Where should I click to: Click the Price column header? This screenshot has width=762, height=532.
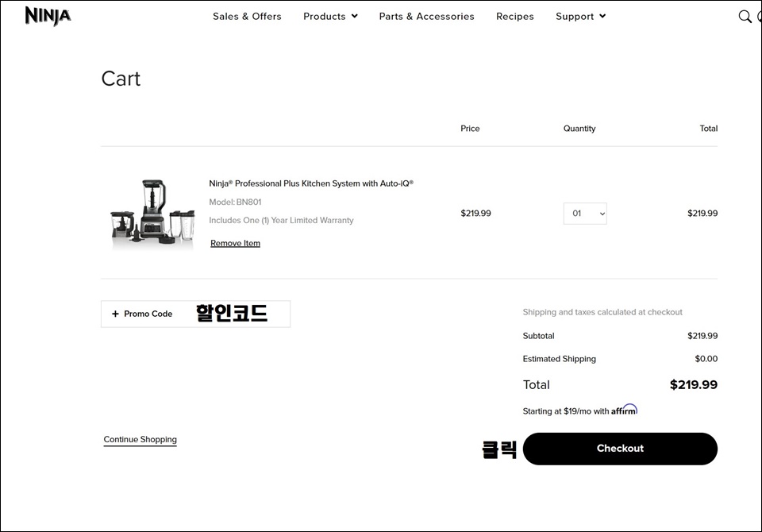tap(470, 129)
